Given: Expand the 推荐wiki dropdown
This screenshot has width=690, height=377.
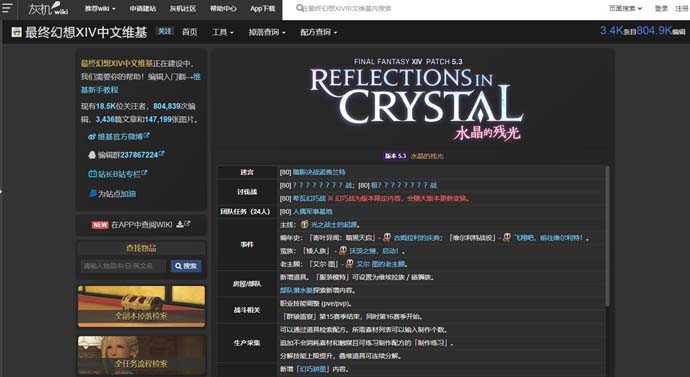Looking at the screenshot, I should point(100,8).
